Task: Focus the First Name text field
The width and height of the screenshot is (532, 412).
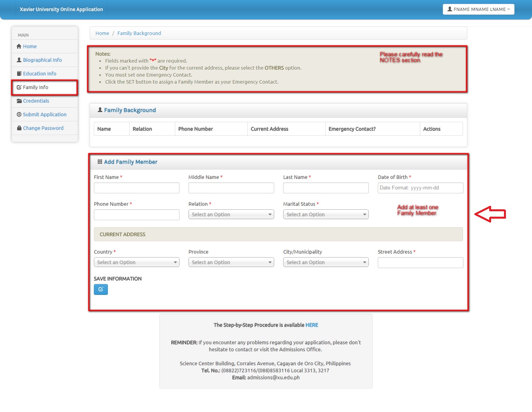Action: coord(136,188)
